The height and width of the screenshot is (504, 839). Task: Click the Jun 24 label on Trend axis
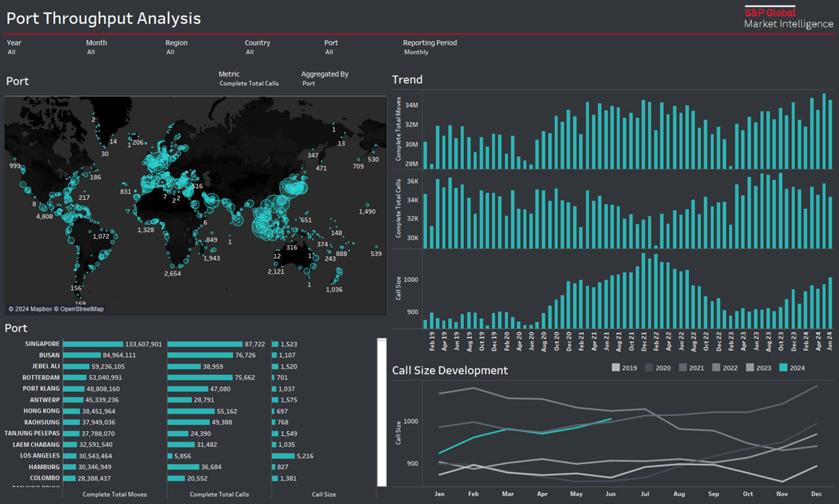click(x=831, y=341)
